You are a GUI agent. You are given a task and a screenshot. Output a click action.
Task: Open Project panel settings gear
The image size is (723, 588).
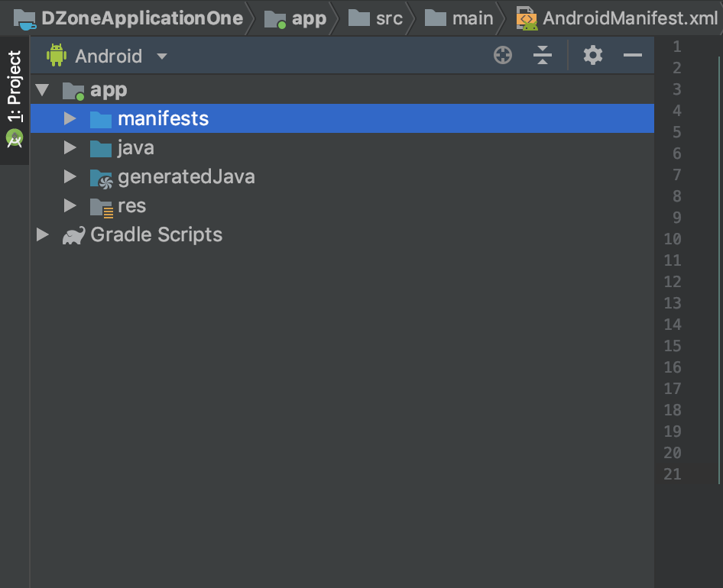pos(593,55)
